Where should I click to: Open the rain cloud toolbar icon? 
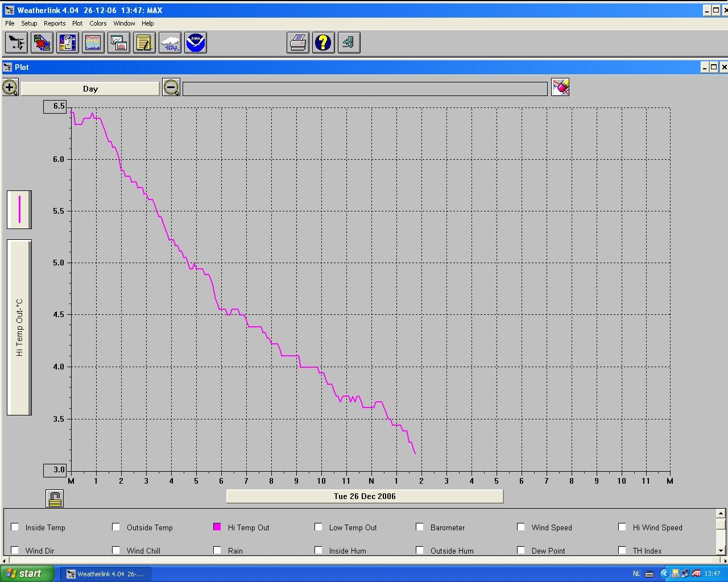tap(170, 43)
